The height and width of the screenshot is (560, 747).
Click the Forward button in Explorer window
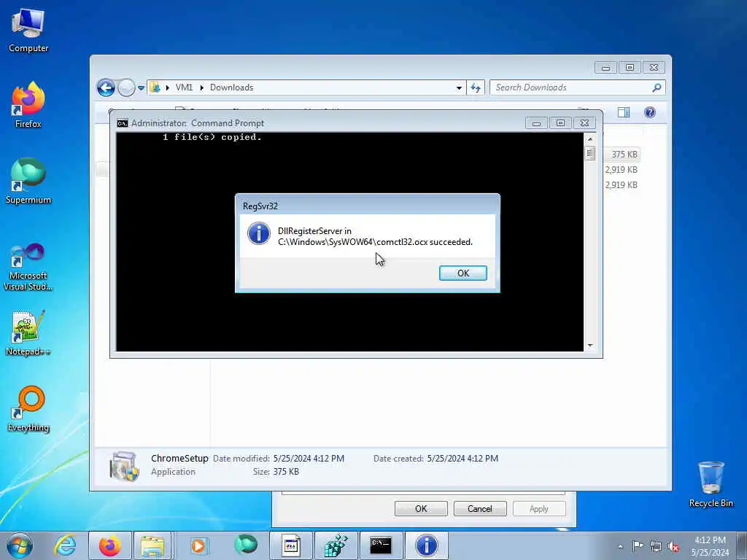coord(126,87)
